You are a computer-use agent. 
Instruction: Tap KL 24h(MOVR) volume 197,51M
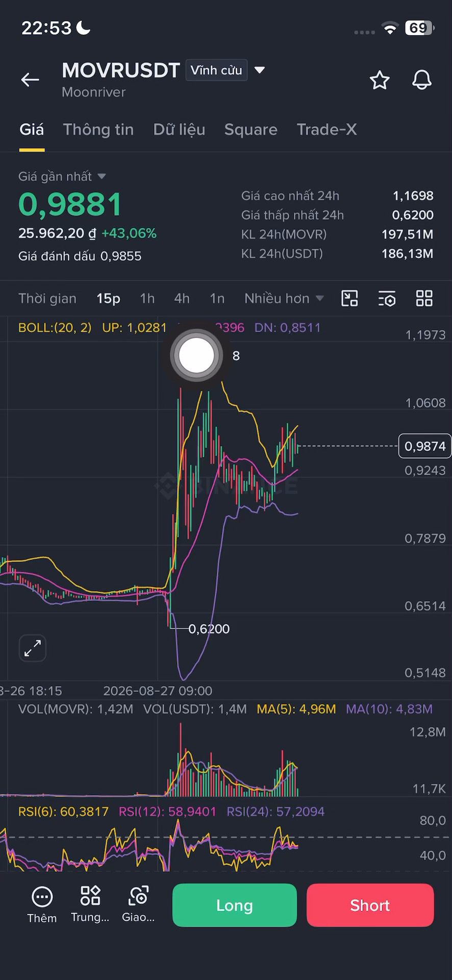point(408,234)
